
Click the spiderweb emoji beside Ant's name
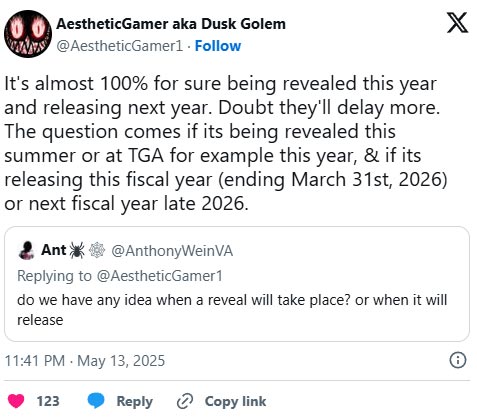[x=97, y=251]
